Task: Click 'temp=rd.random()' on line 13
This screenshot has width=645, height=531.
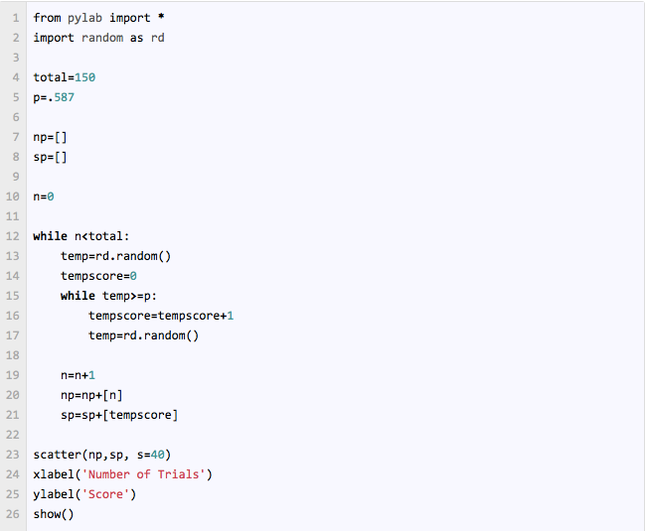Action: pos(115,256)
